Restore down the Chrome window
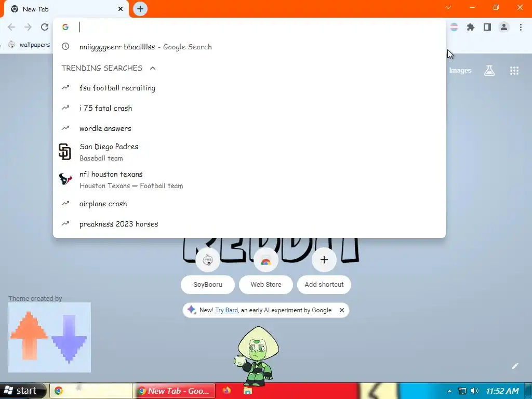Viewport: 532px width, 399px height. [x=496, y=7]
